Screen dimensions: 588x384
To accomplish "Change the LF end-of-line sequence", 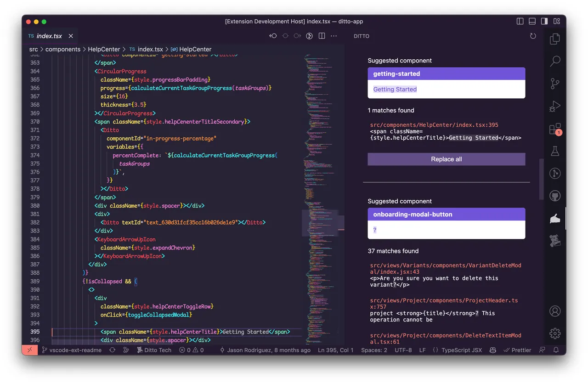I will tap(422, 350).
